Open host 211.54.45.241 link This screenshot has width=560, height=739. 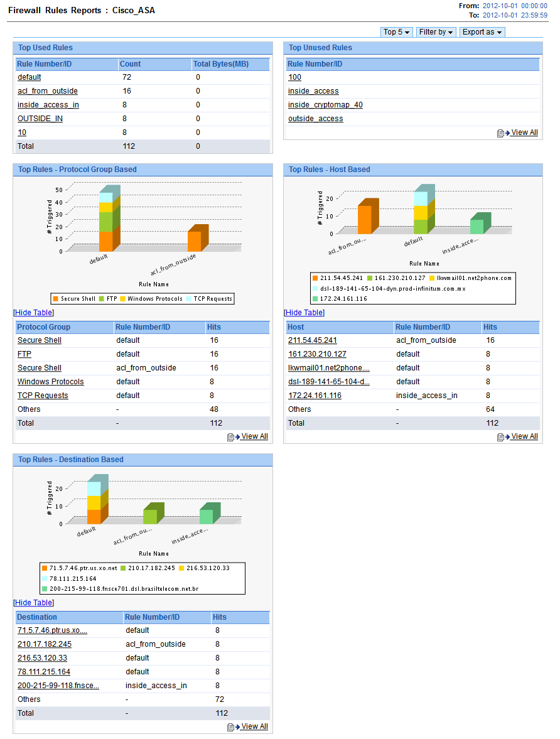point(313,340)
